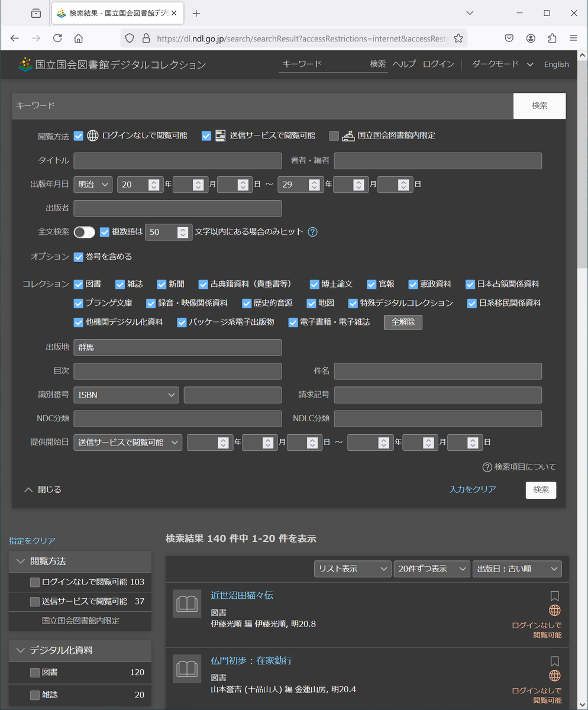Adjust the 50 character distance stepper

pyautogui.click(x=183, y=232)
